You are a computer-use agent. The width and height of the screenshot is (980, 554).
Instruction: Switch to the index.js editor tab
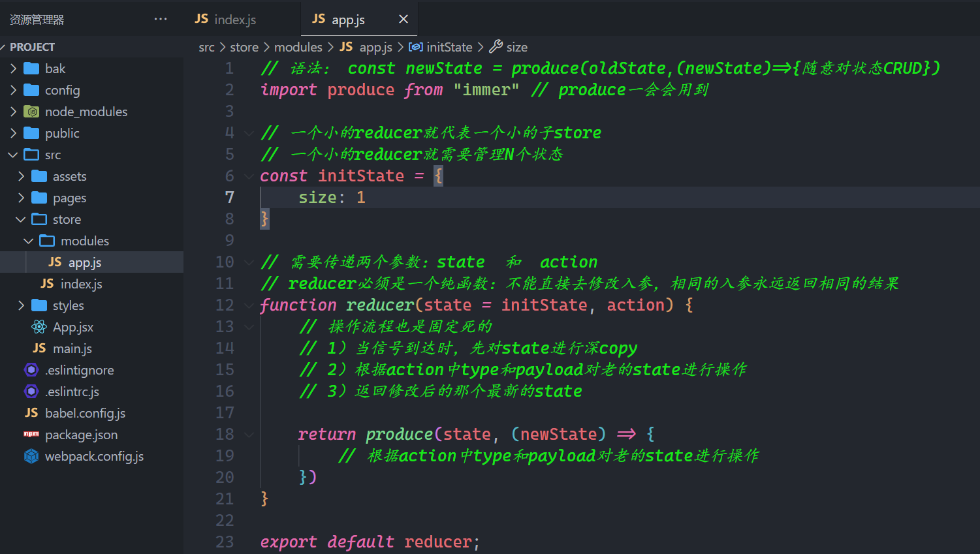tap(225, 19)
